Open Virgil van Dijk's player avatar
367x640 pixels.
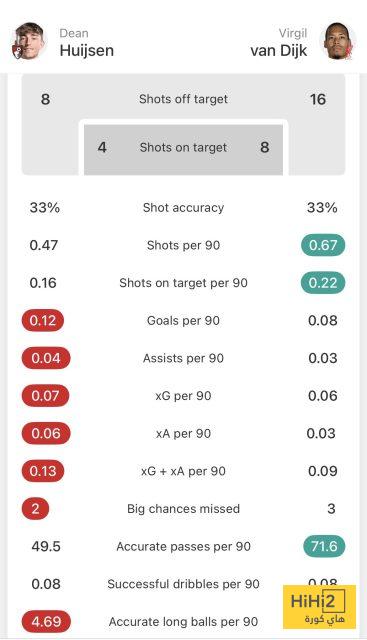coord(338,41)
